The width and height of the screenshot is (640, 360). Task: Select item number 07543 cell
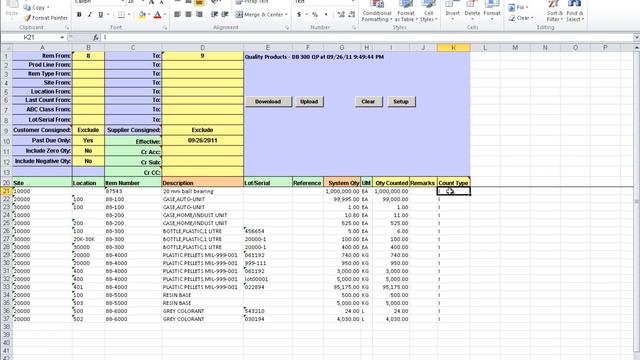pyautogui.click(x=133, y=191)
